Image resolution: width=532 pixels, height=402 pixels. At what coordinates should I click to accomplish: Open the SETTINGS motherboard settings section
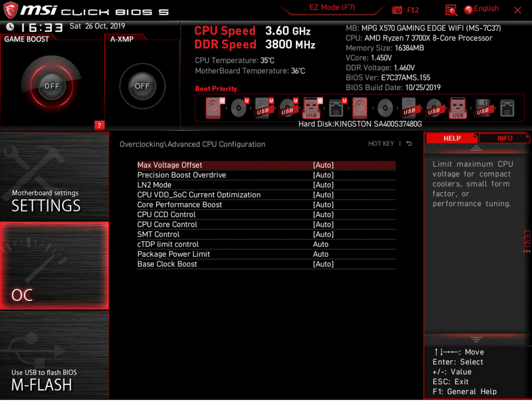click(54, 176)
